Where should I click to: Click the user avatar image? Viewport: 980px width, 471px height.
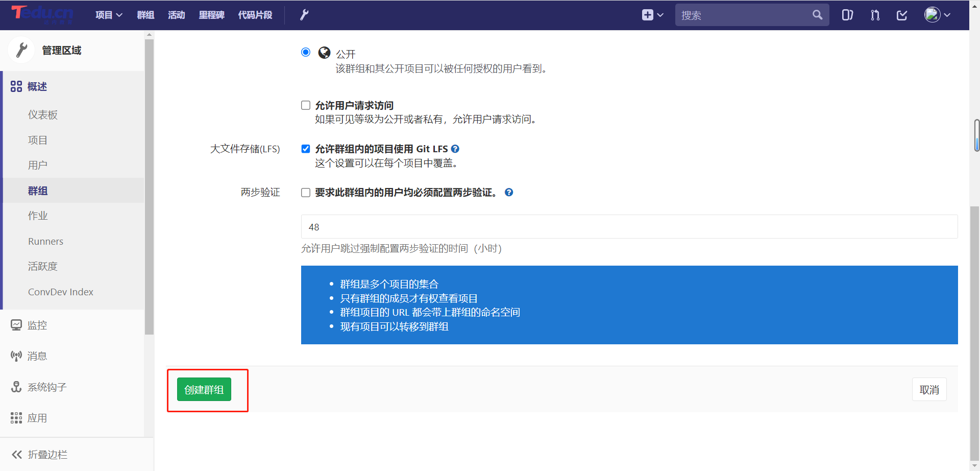pyautogui.click(x=932, y=14)
